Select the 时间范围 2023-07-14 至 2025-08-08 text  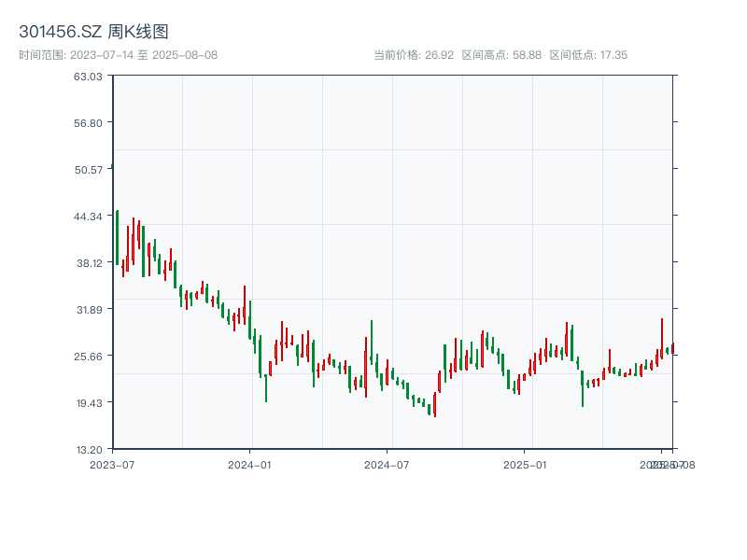pos(119,55)
